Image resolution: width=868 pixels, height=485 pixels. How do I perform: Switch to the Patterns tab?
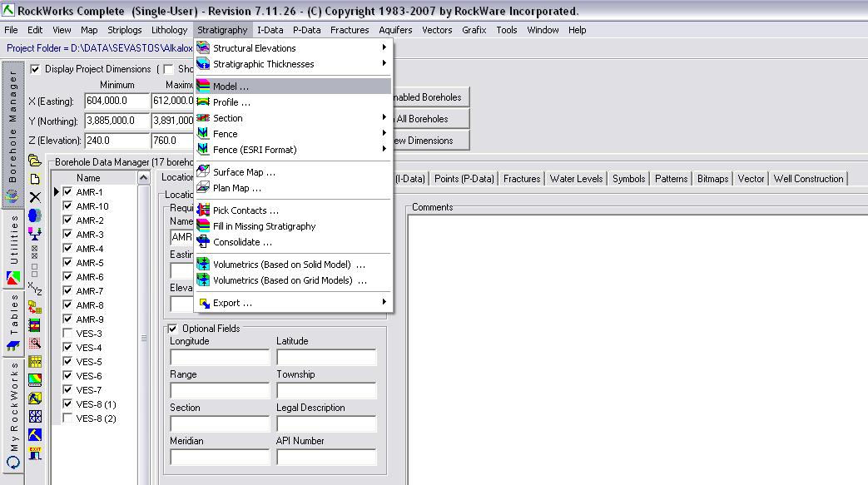pyautogui.click(x=671, y=178)
